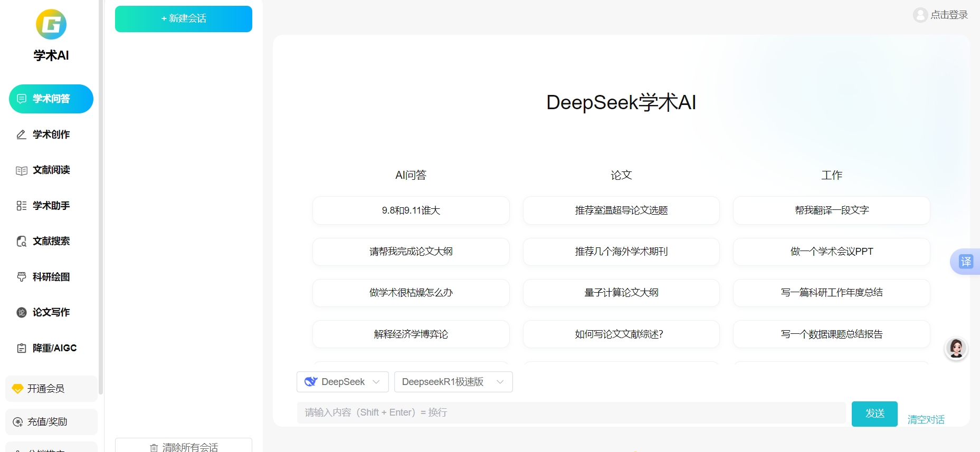The width and height of the screenshot is (980, 452).
Task: Click the 开通会员 diamond icon
Action: 17,389
